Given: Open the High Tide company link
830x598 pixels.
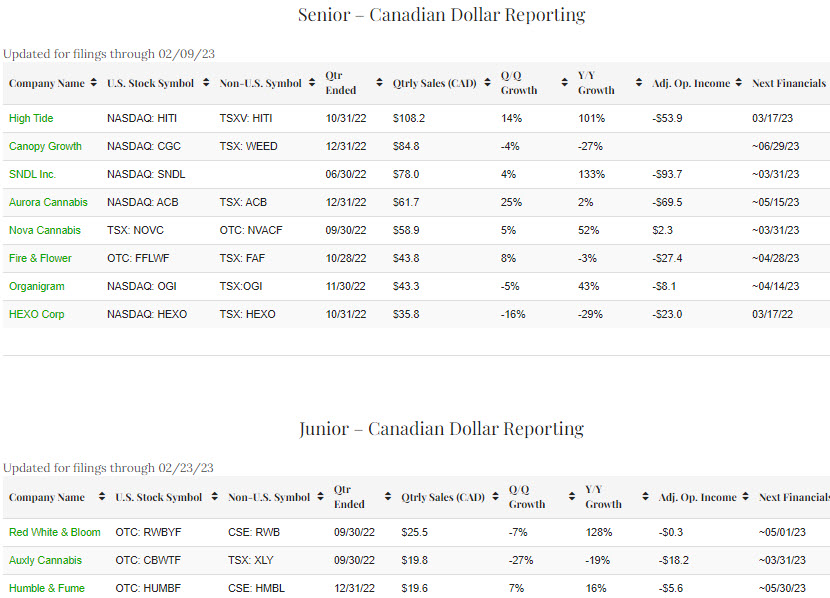Looking at the screenshot, I should pyautogui.click(x=31, y=118).
